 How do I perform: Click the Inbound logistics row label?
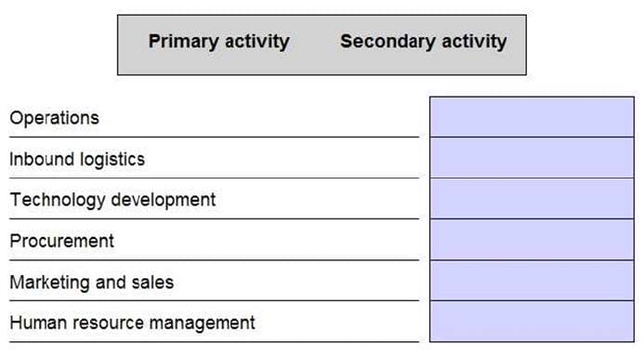point(77,159)
